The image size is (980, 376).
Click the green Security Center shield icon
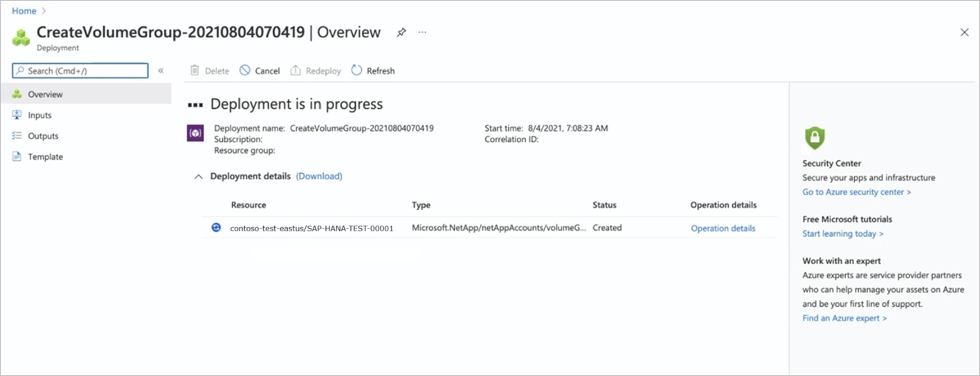tap(815, 138)
